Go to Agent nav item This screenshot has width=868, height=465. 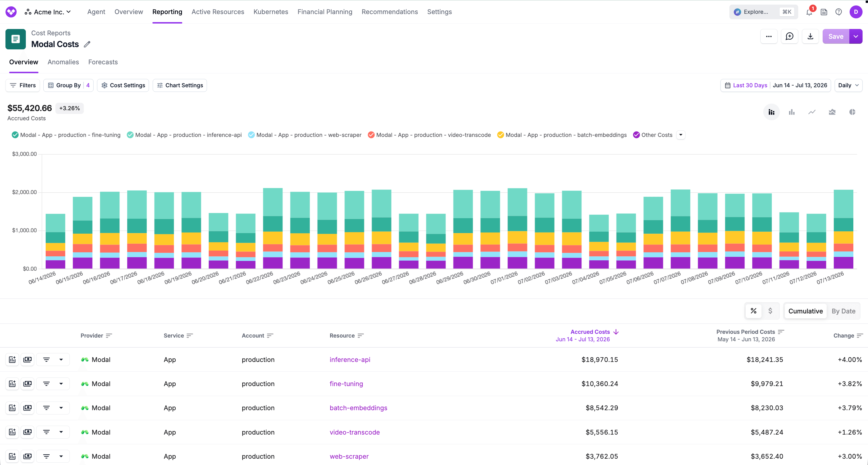coord(96,12)
